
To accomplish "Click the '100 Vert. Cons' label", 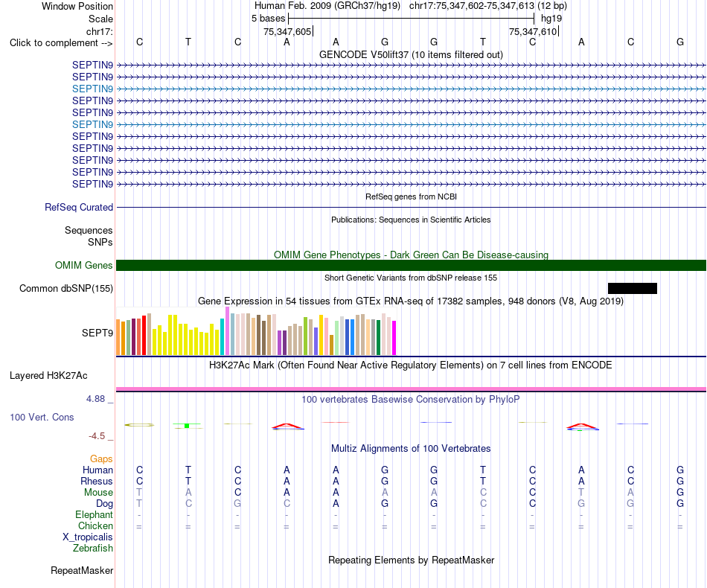I will pyautogui.click(x=42, y=417).
